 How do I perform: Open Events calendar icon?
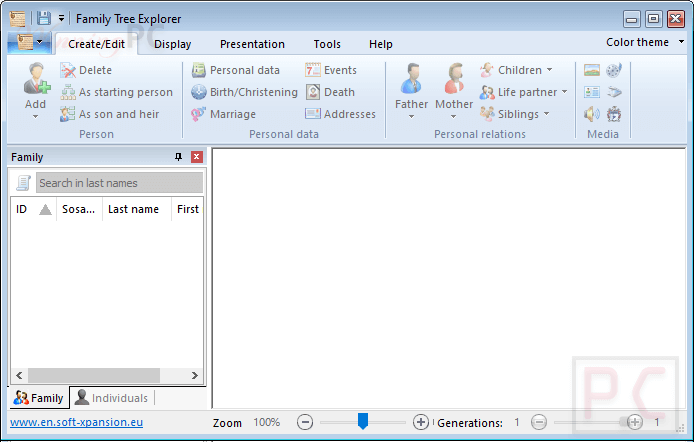[331, 70]
